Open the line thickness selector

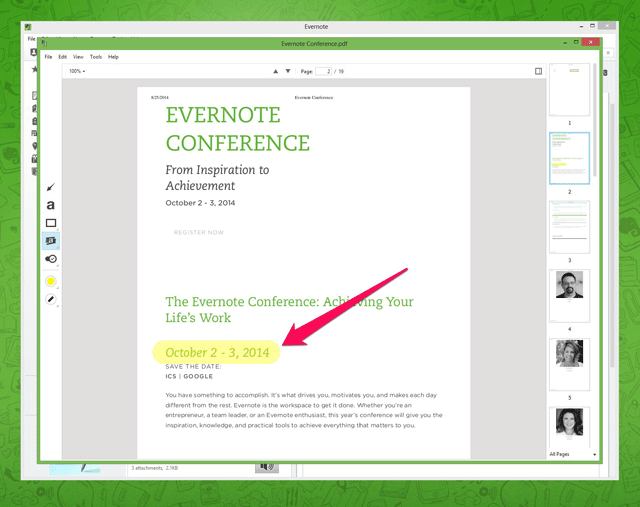(51, 299)
